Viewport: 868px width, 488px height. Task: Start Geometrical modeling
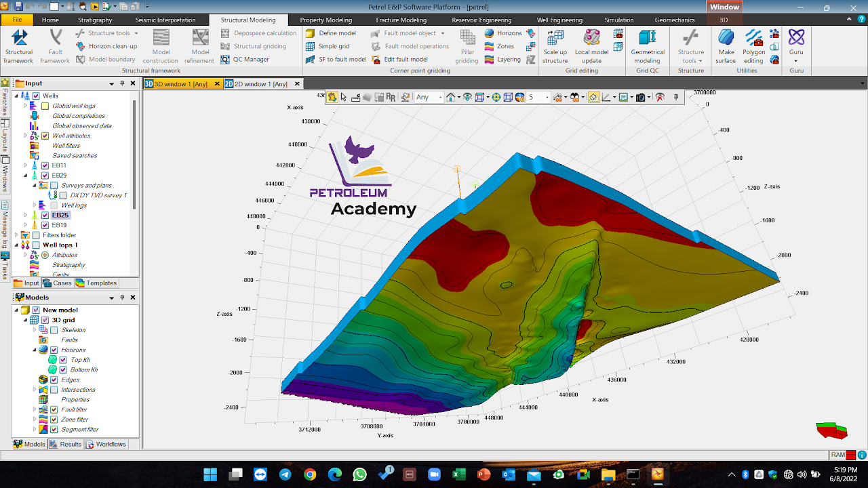click(648, 47)
